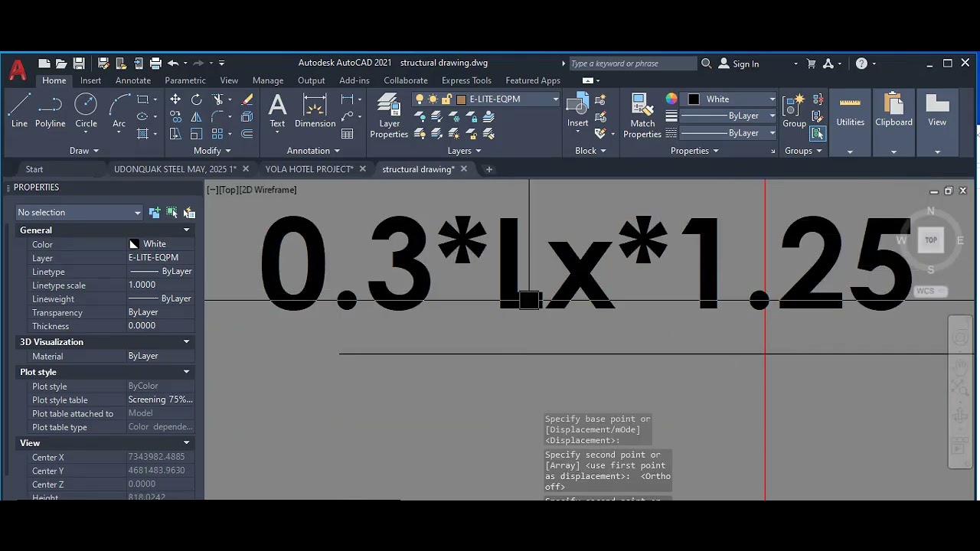
Task: Toggle PICKADD in Properties palette
Action: tap(155, 213)
